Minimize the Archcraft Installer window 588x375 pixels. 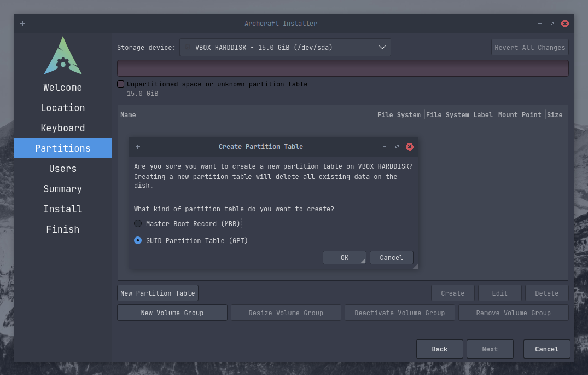click(540, 24)
